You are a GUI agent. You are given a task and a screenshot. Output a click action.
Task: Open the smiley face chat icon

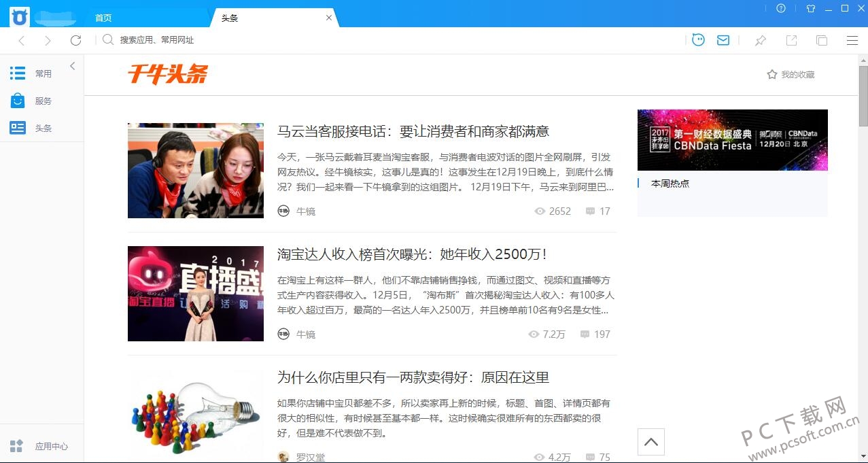tap(698, 40)
